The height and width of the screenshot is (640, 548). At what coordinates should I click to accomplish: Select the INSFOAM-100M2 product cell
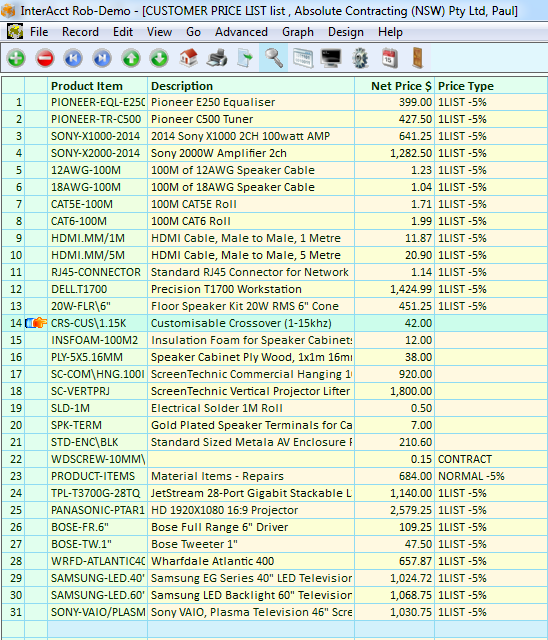98,340
